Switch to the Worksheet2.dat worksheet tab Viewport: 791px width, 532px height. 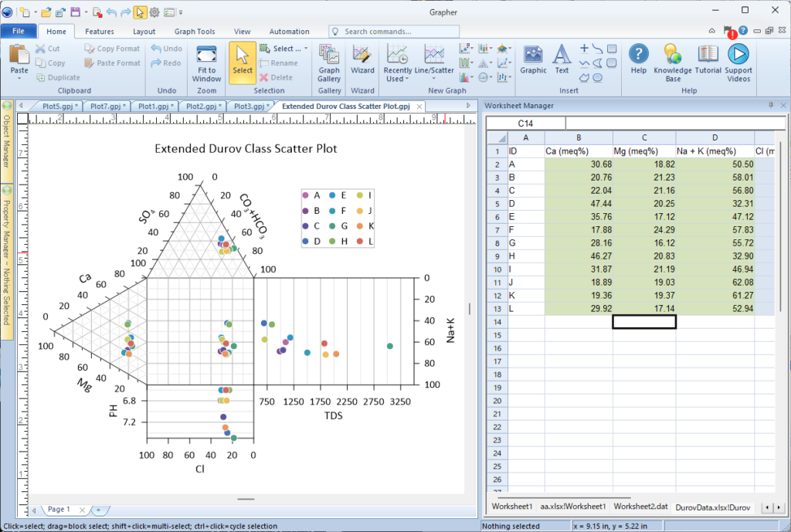640,507
